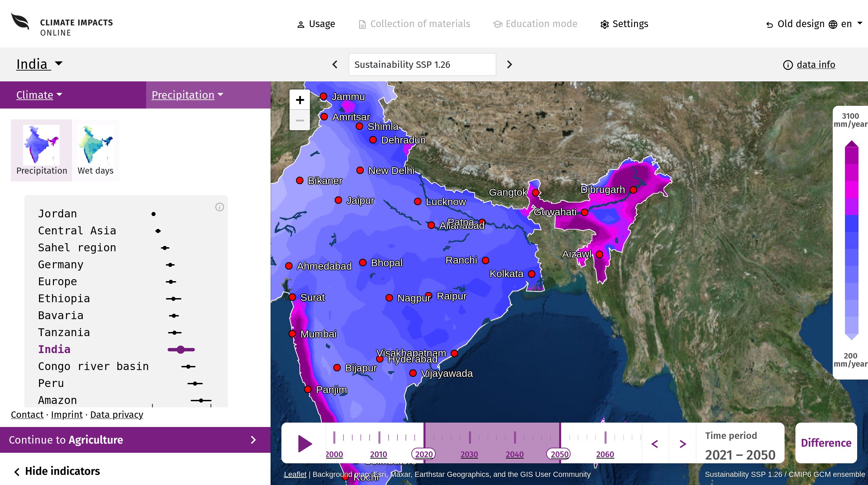Screen dimensions: 868x485
Task: Click the 2020 period start handle
Action: pyautogui.click(x=423, y=454)
